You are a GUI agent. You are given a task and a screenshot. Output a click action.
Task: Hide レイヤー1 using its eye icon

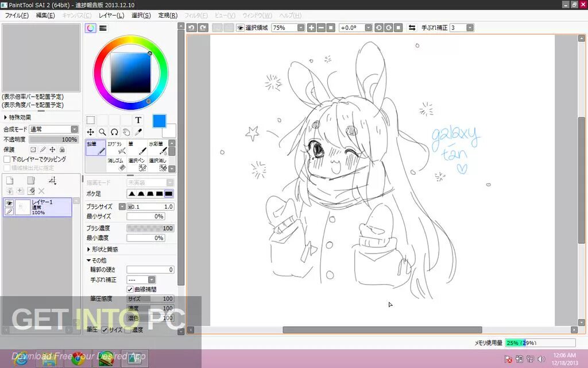point(9,203)
